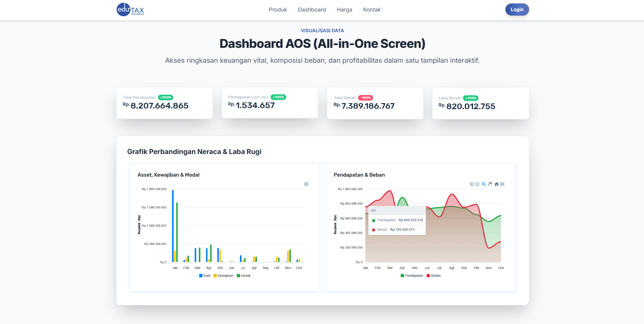Reset chart zoom with the home icon
This screenshot has width=644, height=324.
497,184
